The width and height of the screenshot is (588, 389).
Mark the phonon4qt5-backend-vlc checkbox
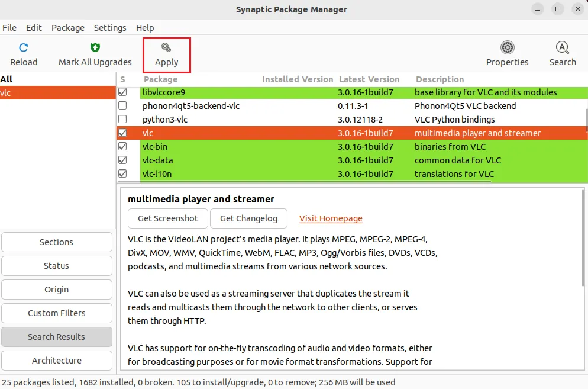coord(122,106)
